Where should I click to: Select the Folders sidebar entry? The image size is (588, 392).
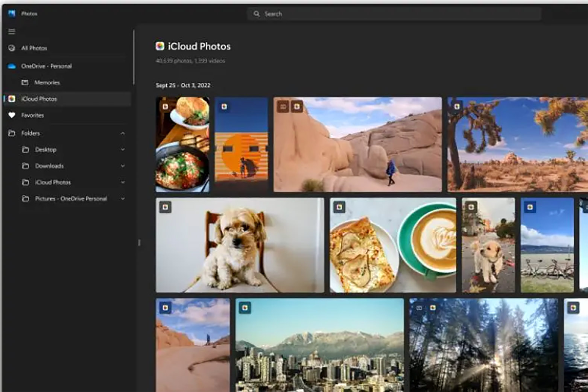click(68, 133)
